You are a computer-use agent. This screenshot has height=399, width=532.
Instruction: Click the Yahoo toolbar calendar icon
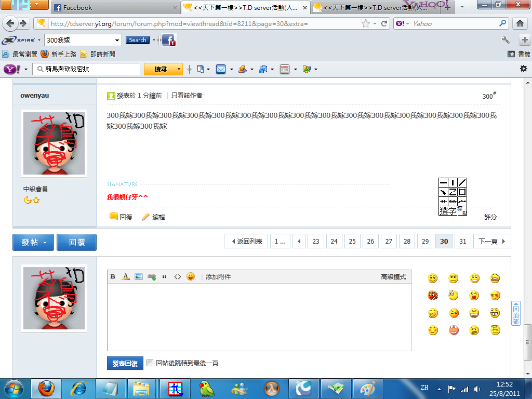point(284,69)
